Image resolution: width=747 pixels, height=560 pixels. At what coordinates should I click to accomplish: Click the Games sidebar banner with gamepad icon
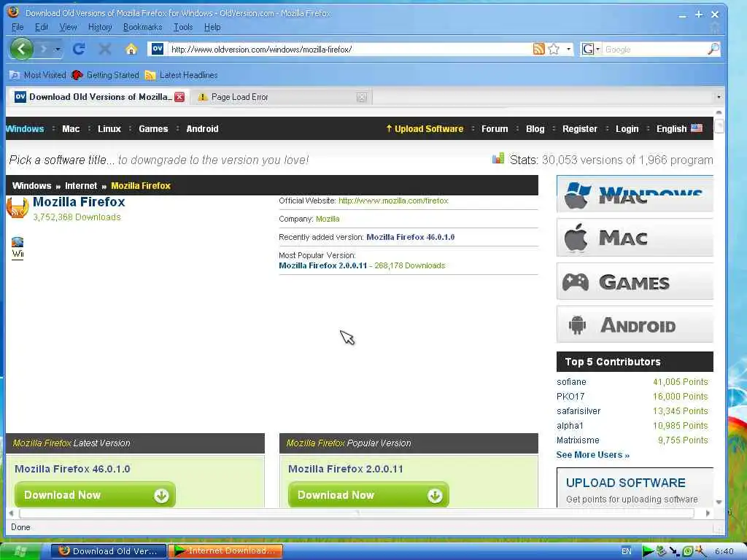[x=635, y=281]
